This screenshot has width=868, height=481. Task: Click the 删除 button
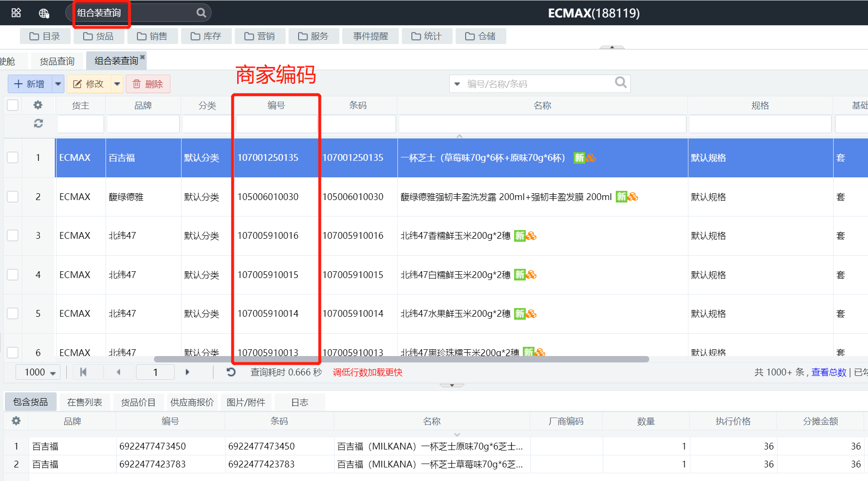coord(148,84)
